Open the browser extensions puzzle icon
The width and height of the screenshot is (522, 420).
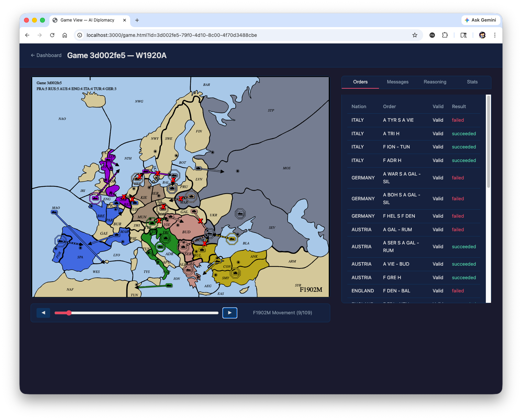(445, 35)
